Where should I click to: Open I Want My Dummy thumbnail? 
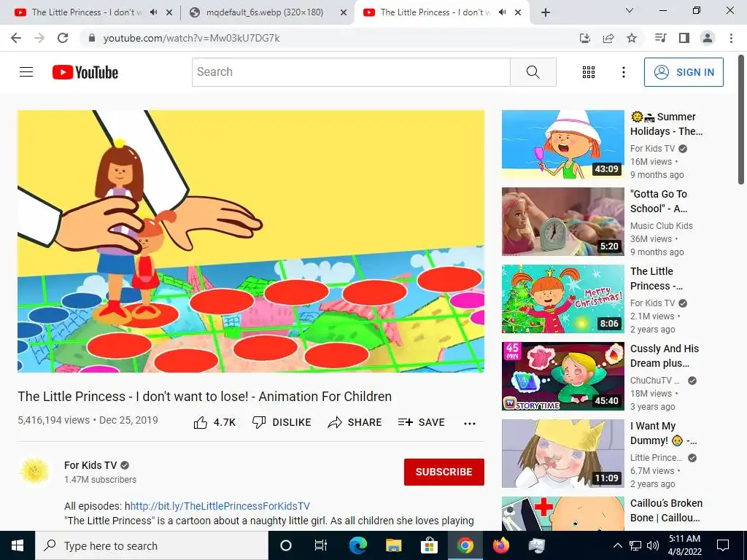click(562, 454)
